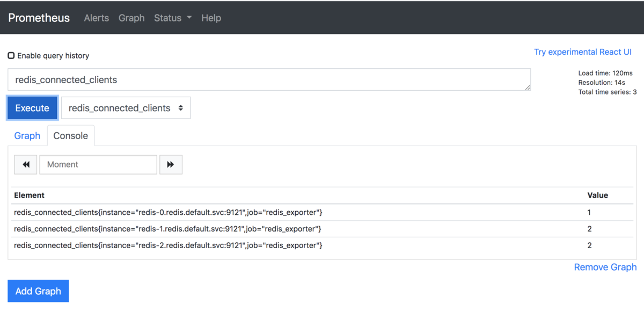
Task: Click the Add Graph button
Action: point(38,291)
